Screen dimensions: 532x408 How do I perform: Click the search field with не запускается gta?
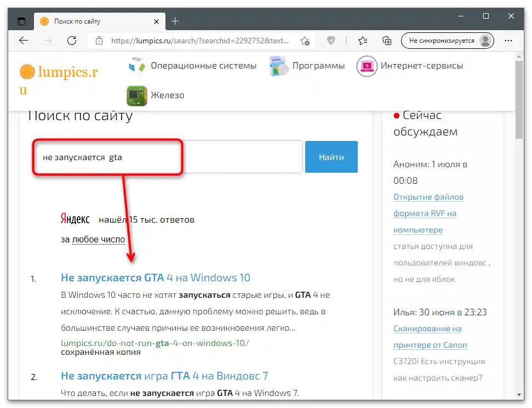(168, 157)
